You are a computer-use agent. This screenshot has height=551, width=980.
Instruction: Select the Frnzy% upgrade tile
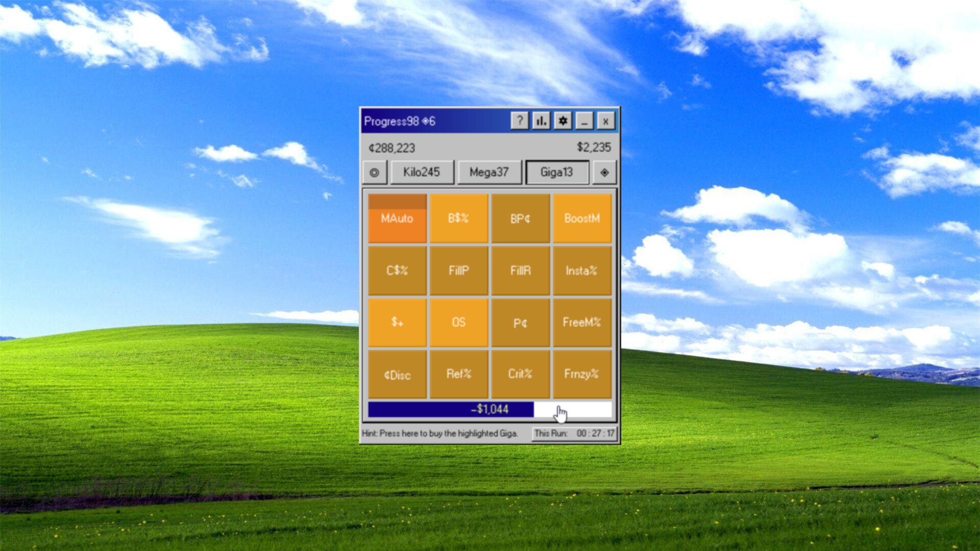[582, 374]
